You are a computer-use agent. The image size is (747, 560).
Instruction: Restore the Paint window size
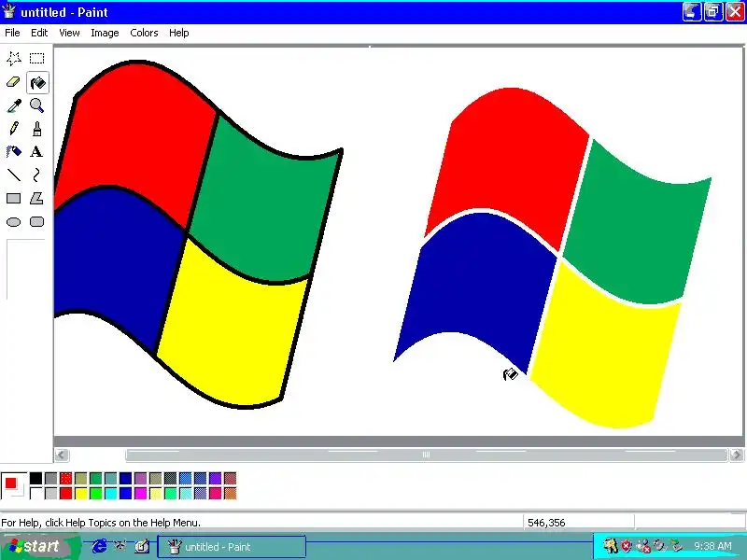click(712, 12)
